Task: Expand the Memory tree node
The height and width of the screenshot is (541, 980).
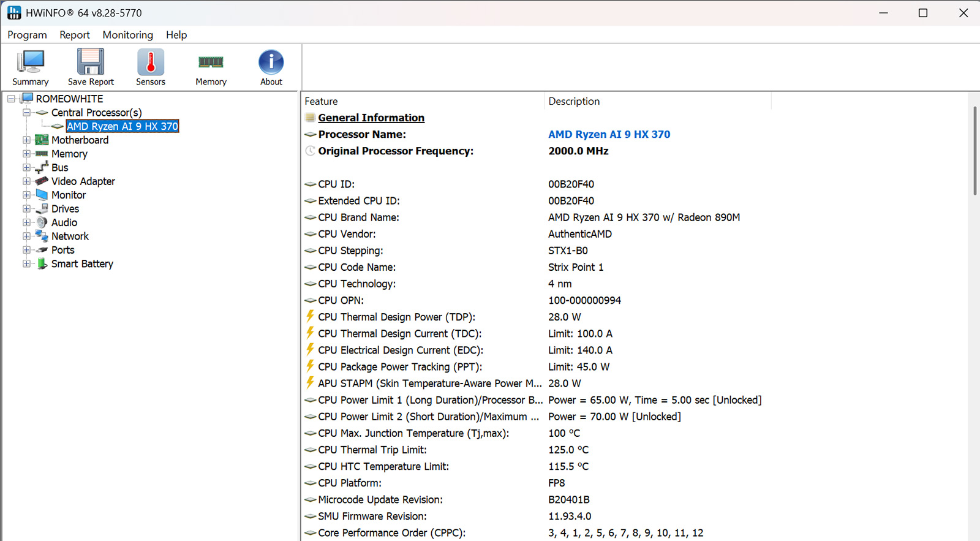Action: click(26, 154)
